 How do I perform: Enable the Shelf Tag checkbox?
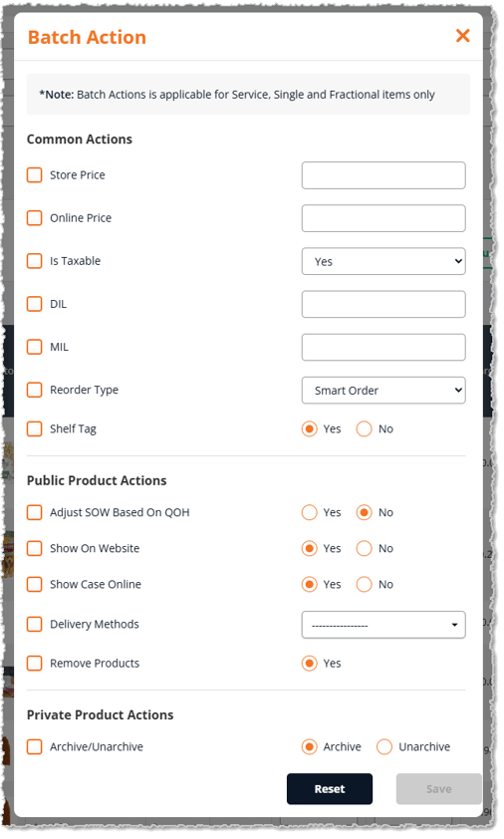click(x=34, y=429)
